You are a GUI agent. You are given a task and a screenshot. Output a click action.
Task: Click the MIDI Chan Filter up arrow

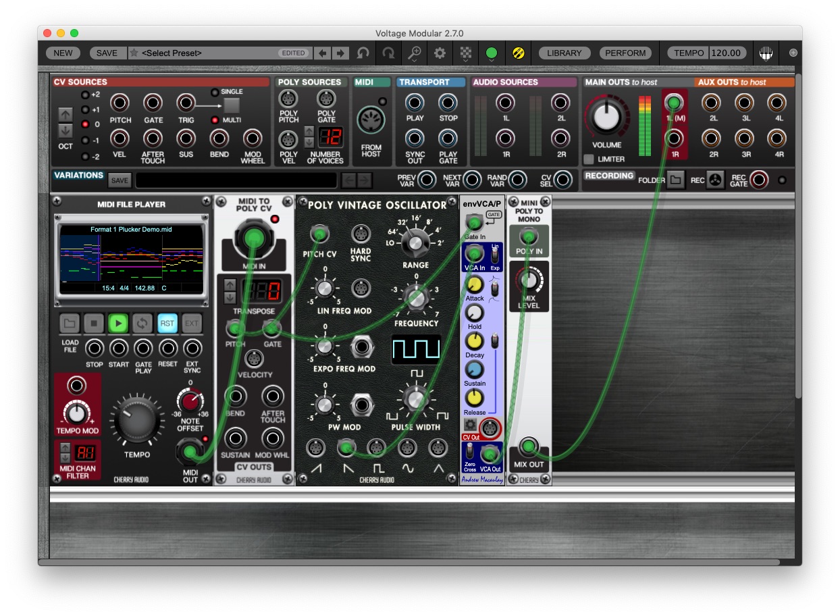[x=65, y=446]
